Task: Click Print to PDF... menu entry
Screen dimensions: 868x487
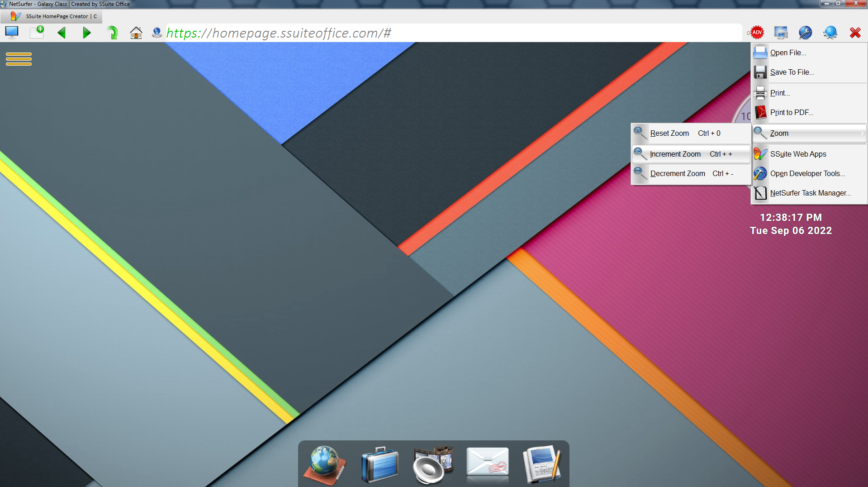Action: coord(791,113)
